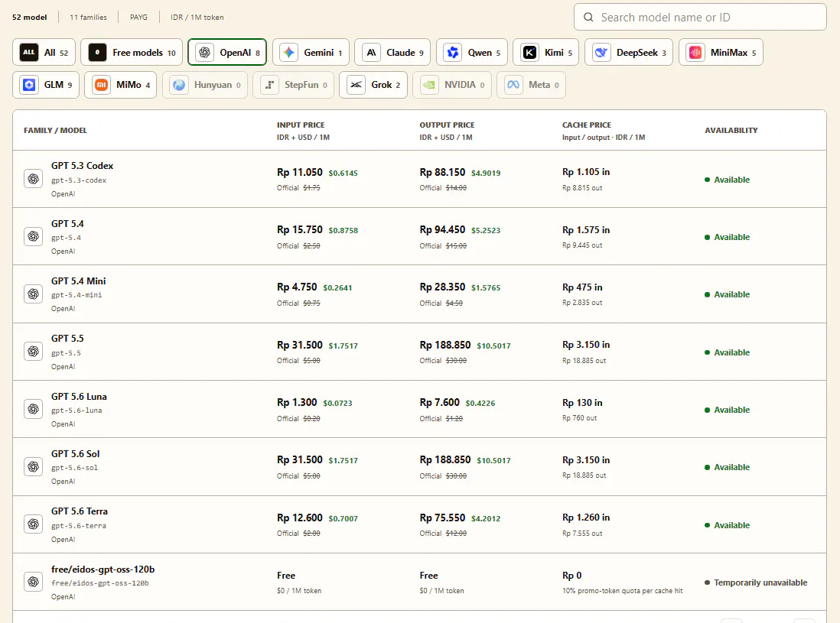Click OpenAI logo in GPT 5.4 Mini row

click(x=33, y=294)
